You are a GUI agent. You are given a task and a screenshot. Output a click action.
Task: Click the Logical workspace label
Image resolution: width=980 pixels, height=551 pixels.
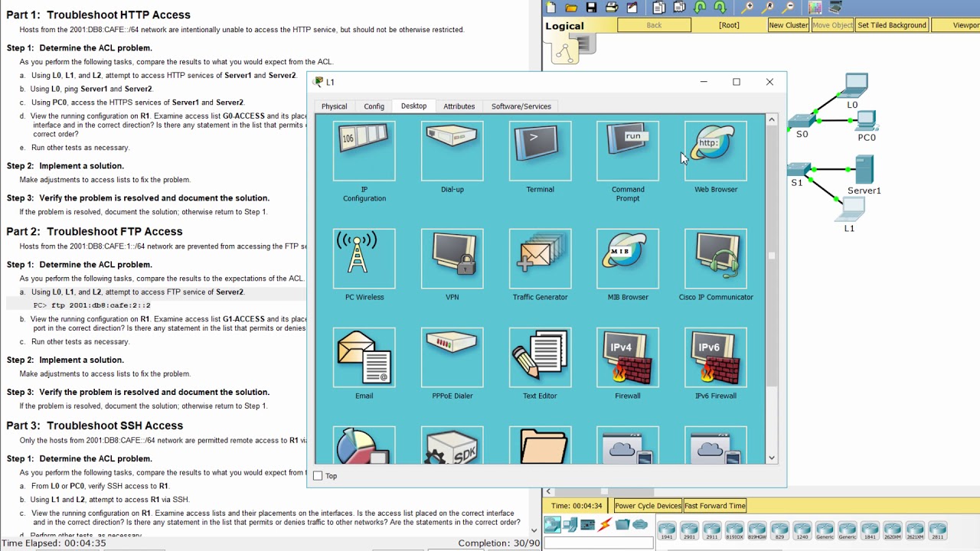tap(564, 26)
